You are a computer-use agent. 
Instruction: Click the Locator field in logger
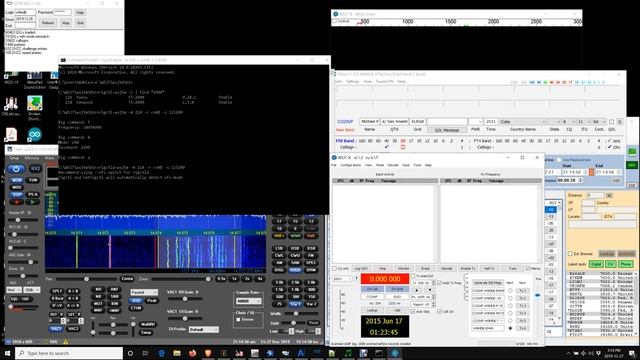pyautogui.click(x=591, y=216)
